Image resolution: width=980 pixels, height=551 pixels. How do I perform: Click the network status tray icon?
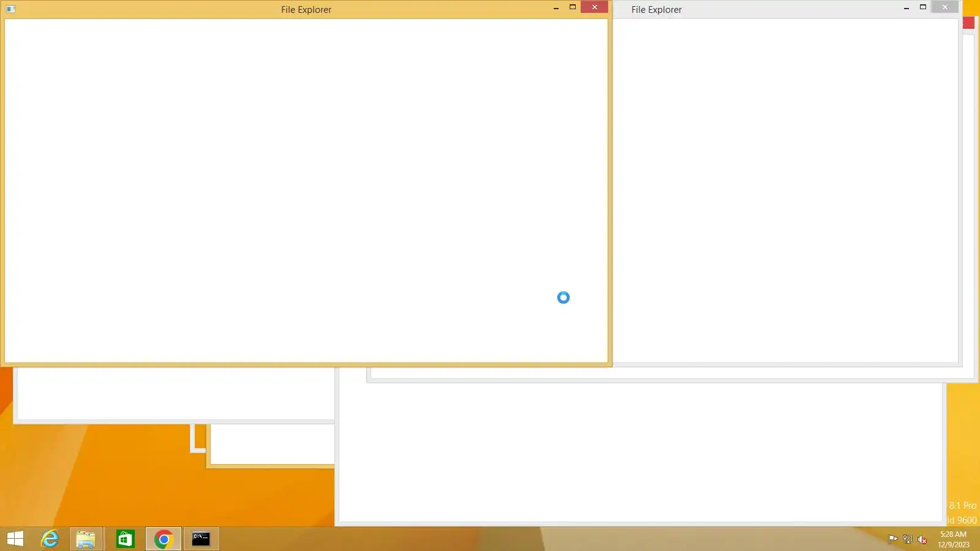coord(907,539)
